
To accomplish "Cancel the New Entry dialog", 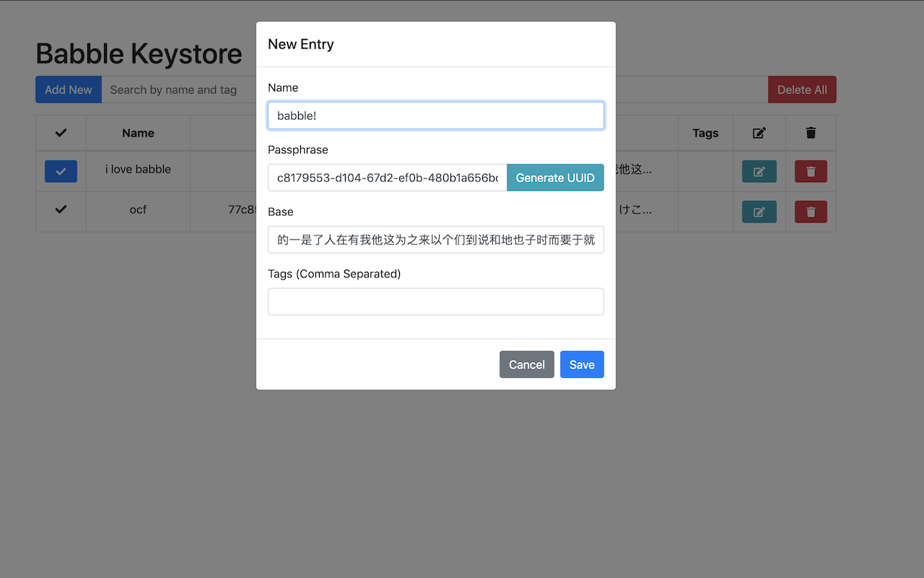I will coord(526,365).
